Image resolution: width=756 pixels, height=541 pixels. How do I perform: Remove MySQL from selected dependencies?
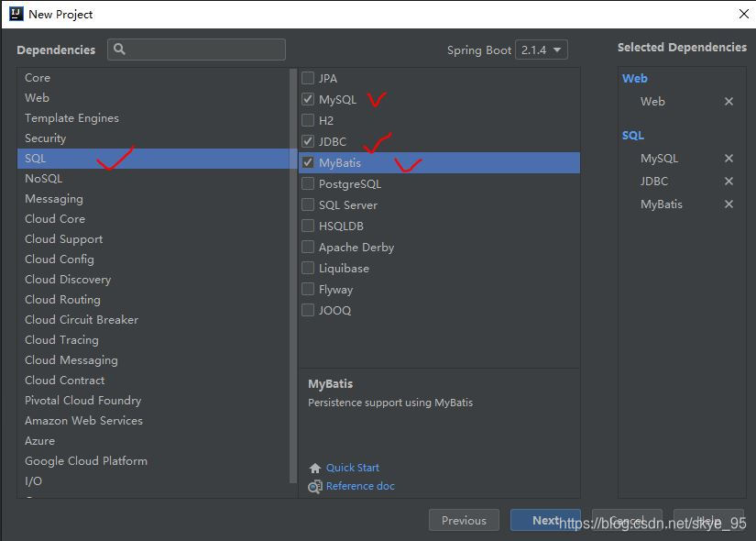[729, 159]
